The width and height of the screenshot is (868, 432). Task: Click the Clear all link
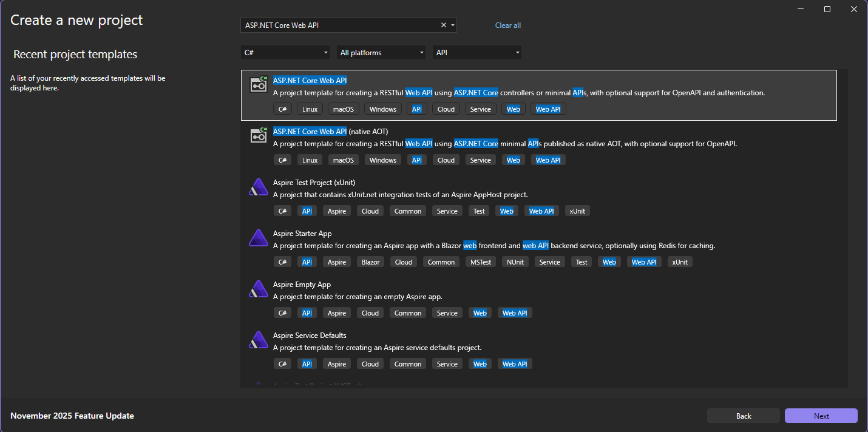(x=507, y=25)
